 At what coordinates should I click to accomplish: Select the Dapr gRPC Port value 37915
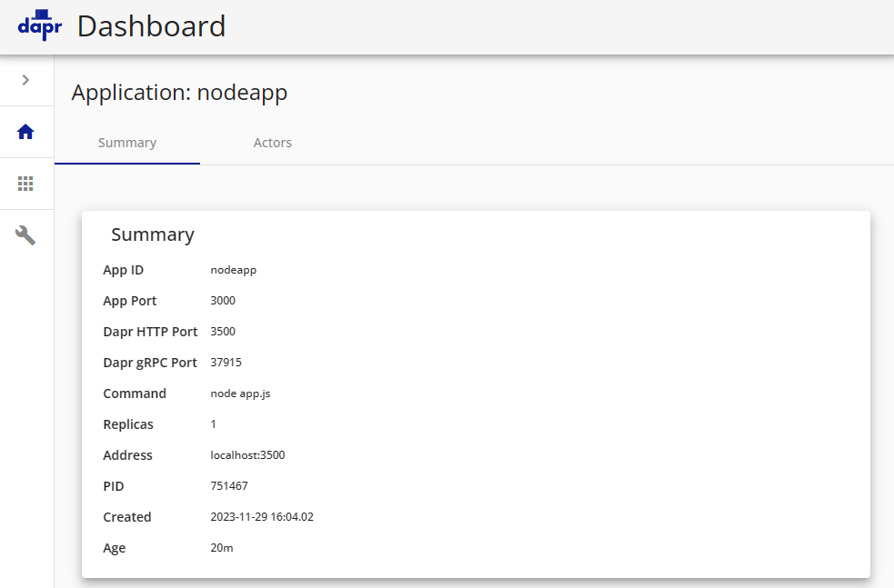[226, 362]
